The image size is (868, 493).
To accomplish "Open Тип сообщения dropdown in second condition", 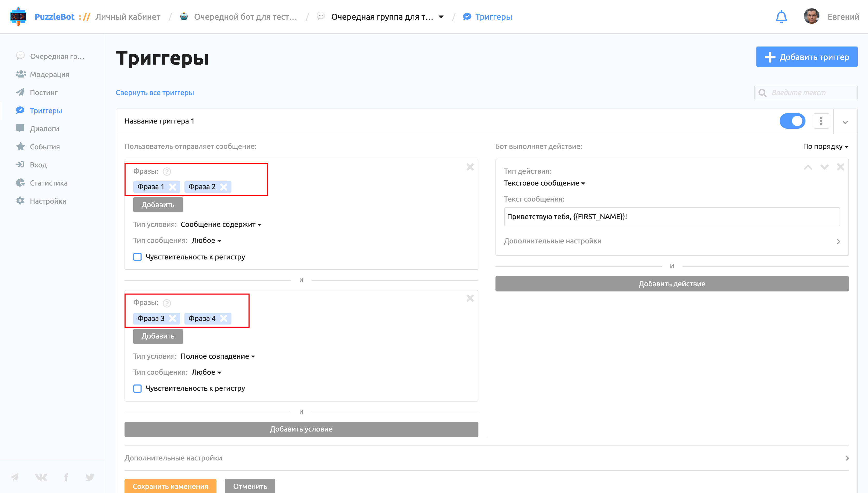I will [x=206, y=372].
